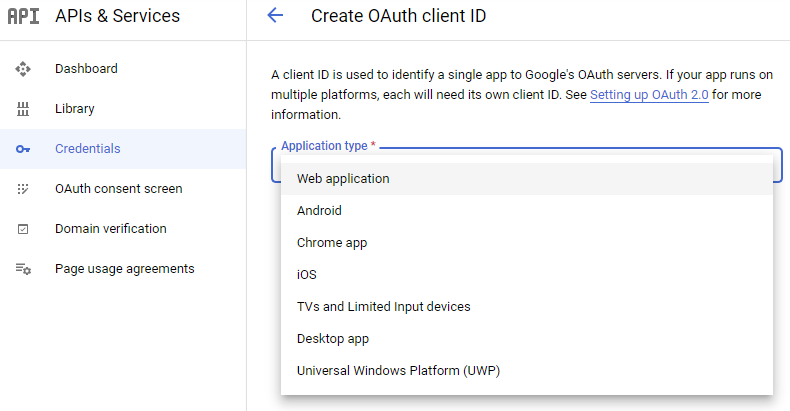Screen dimensions: 790x411
Task: Click the API logo icon
Action: (x=23, y=16)
